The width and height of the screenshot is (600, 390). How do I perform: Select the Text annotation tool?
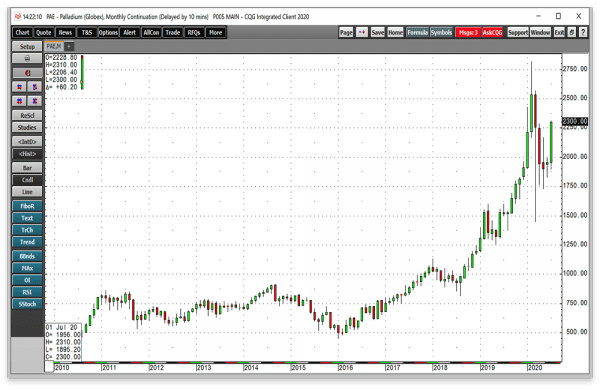tap(27, 218)
